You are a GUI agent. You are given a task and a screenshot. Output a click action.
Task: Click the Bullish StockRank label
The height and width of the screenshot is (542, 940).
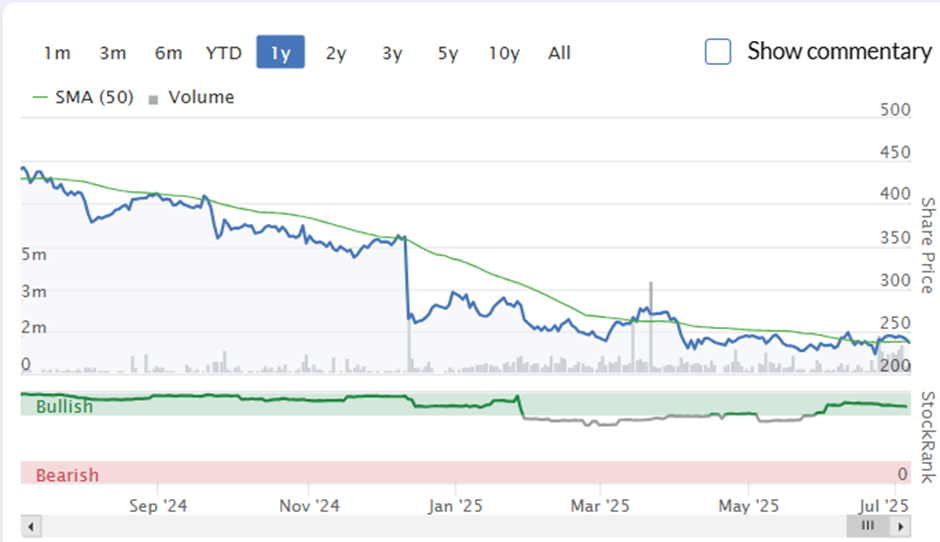click(65, 406)
